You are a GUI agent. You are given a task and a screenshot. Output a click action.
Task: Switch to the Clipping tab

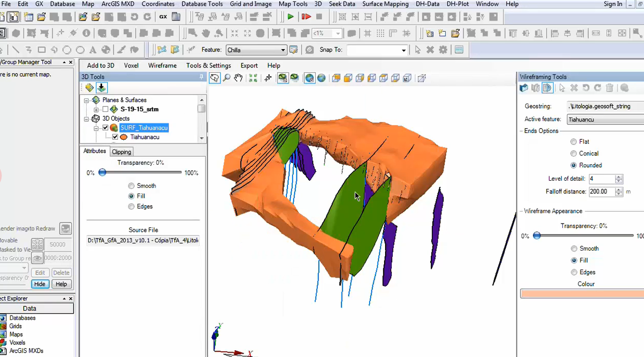point(121,152)
